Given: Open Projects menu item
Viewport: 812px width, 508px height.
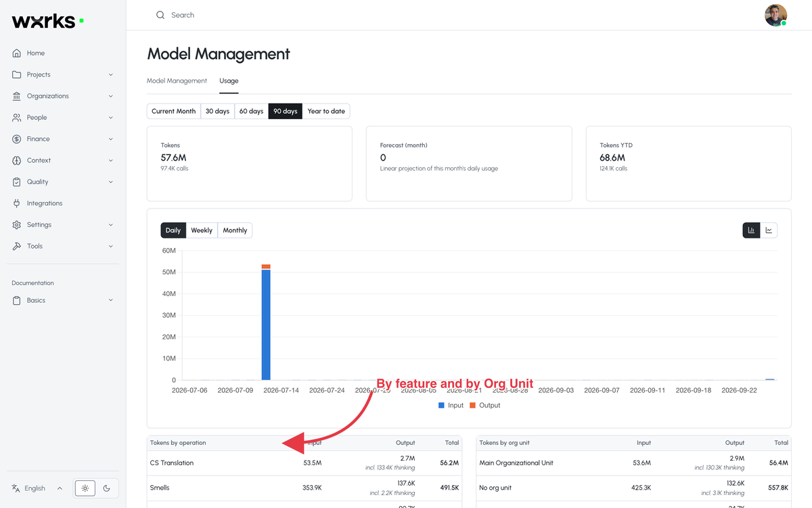Looking at the screenshot, I should pos(63,75).
